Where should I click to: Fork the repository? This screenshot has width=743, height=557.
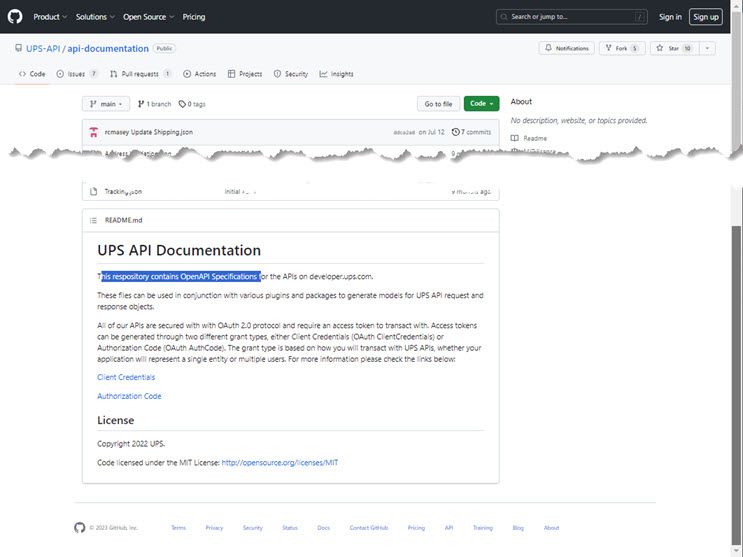coord(622,48)
